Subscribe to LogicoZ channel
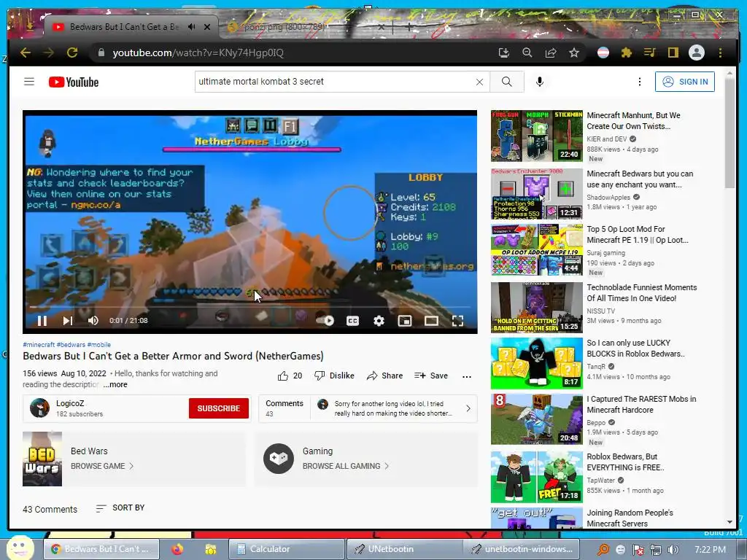Viewport: 747px width, 560px height. [x=219, y=408]
